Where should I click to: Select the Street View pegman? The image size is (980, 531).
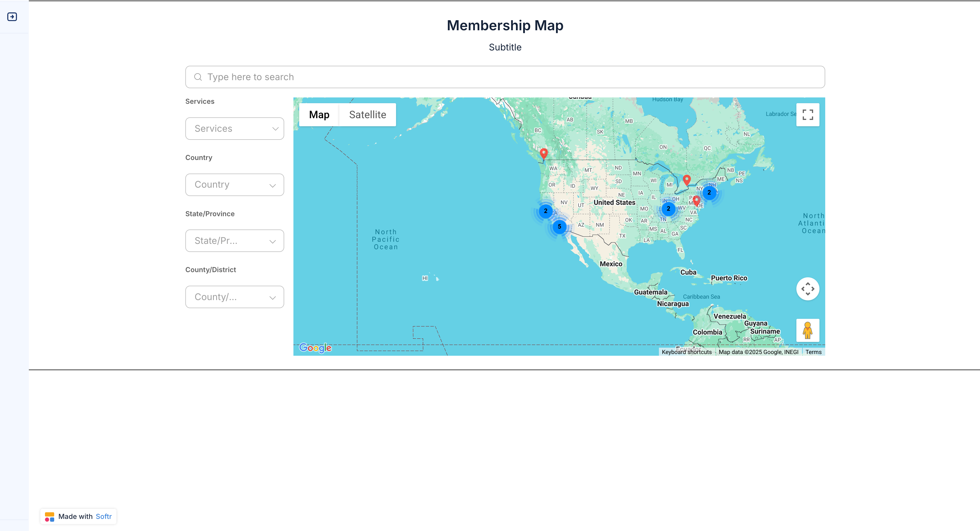click(x=807, y=330)
